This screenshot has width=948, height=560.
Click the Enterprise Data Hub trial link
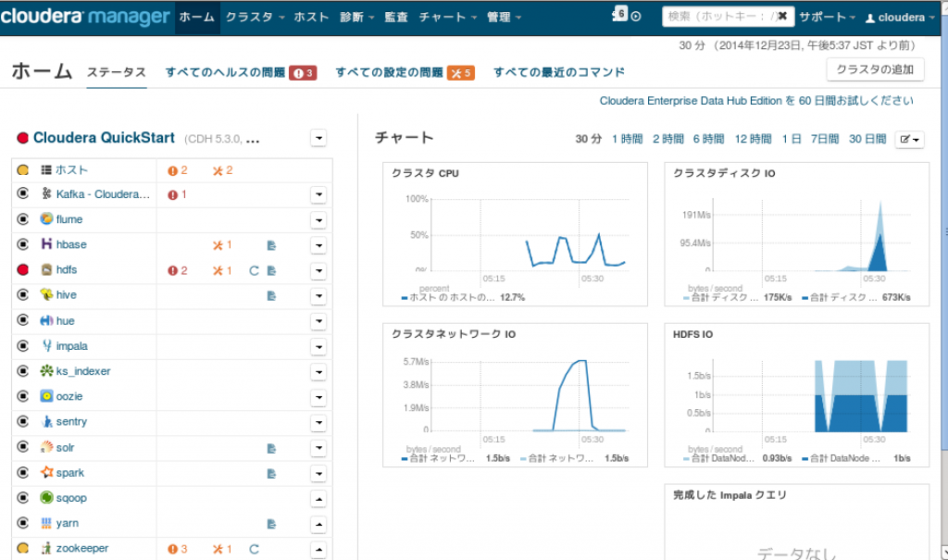coord(756,101)
